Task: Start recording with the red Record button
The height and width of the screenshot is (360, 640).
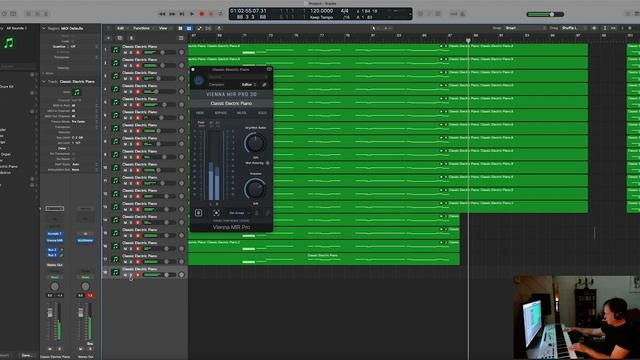Action: click(x=202, y=14)
